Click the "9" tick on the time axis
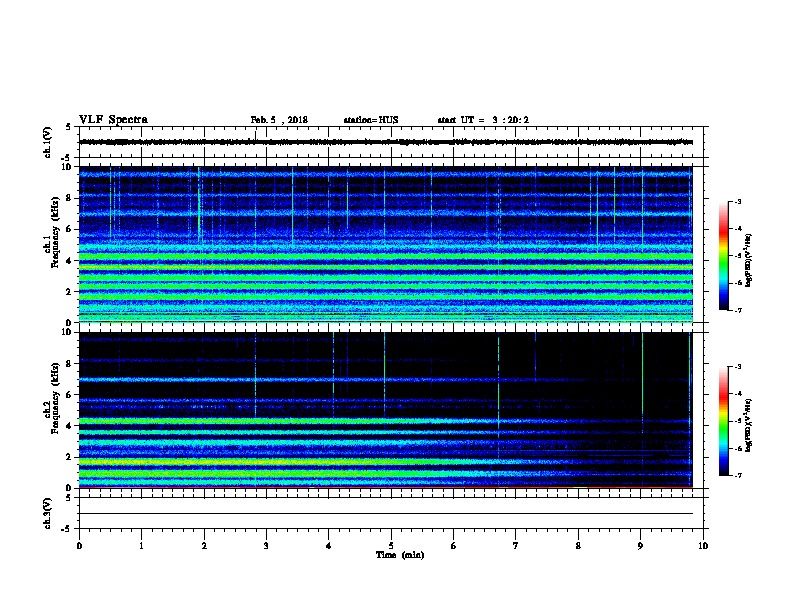 640,545
